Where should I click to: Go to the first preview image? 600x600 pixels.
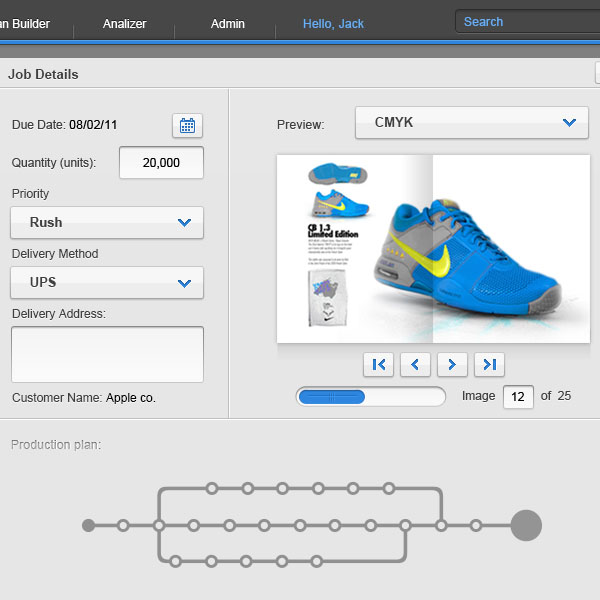378,364
